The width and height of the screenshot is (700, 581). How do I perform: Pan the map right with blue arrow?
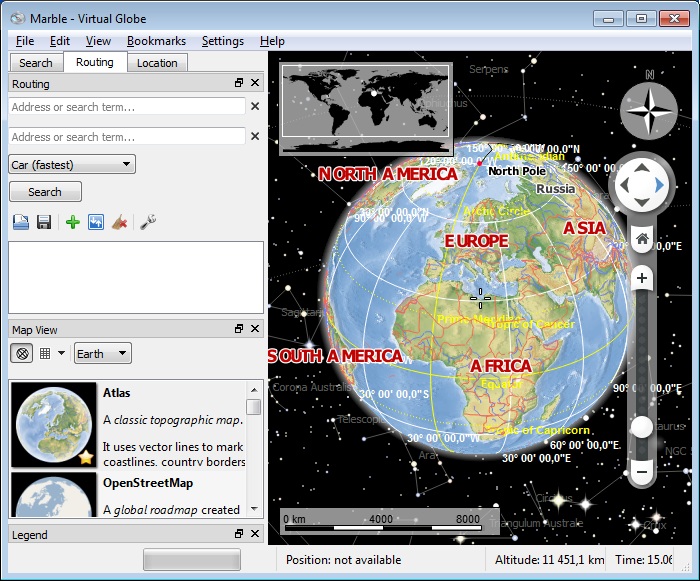click(x=659, y=185)
